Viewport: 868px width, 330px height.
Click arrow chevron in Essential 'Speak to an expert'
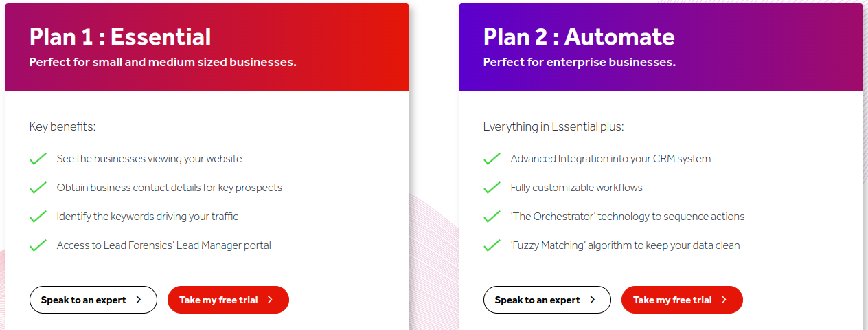(x=139, y=300)
